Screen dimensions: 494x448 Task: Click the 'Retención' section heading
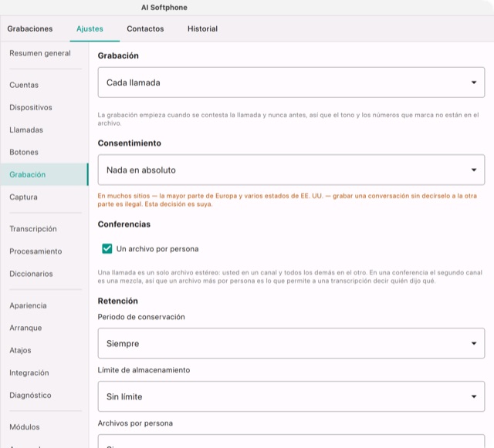click(x=118, y=301)
